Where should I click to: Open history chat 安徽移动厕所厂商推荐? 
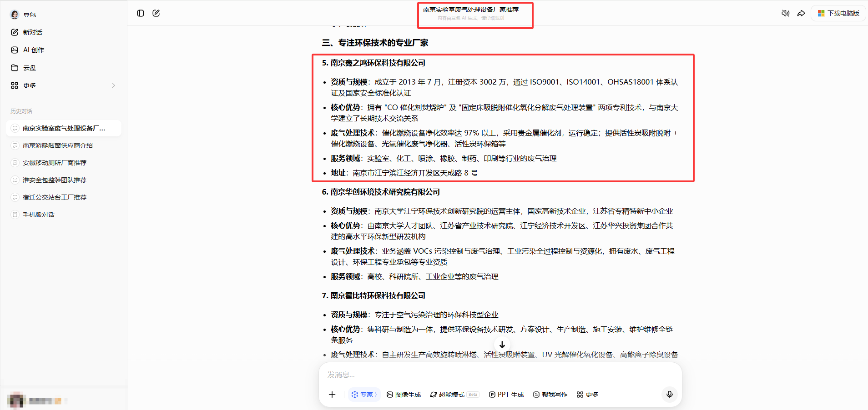[63, 163]
